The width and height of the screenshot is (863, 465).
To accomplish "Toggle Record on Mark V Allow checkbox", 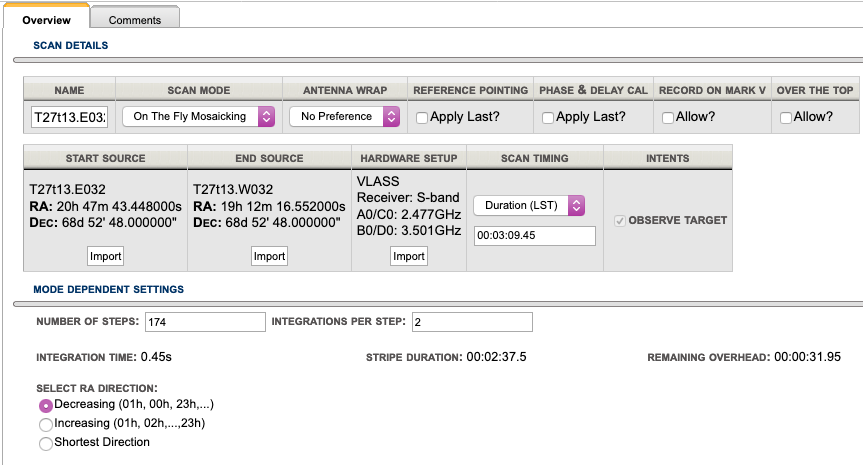I will coord(668,118).
